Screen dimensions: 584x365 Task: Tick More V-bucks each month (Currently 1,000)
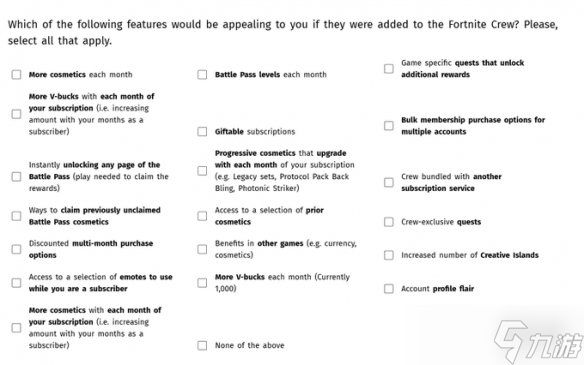(x=202, y=283)
